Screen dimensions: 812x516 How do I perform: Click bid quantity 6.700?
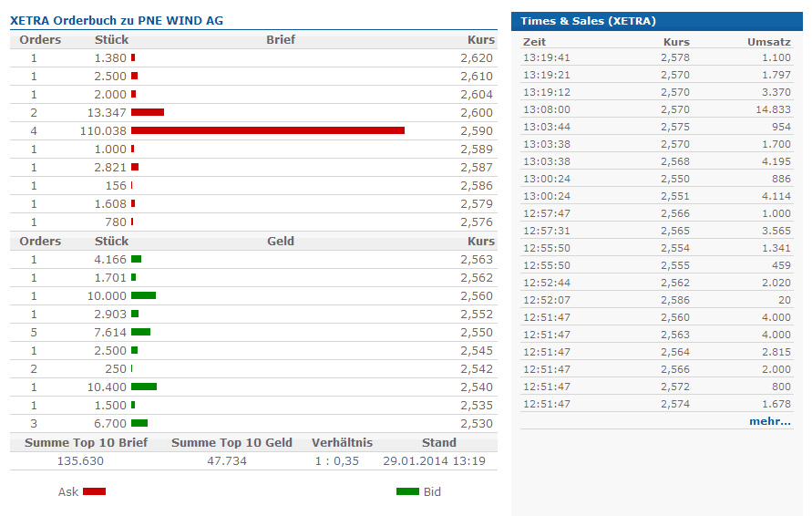pyautogui.click(x=110, y=424)
